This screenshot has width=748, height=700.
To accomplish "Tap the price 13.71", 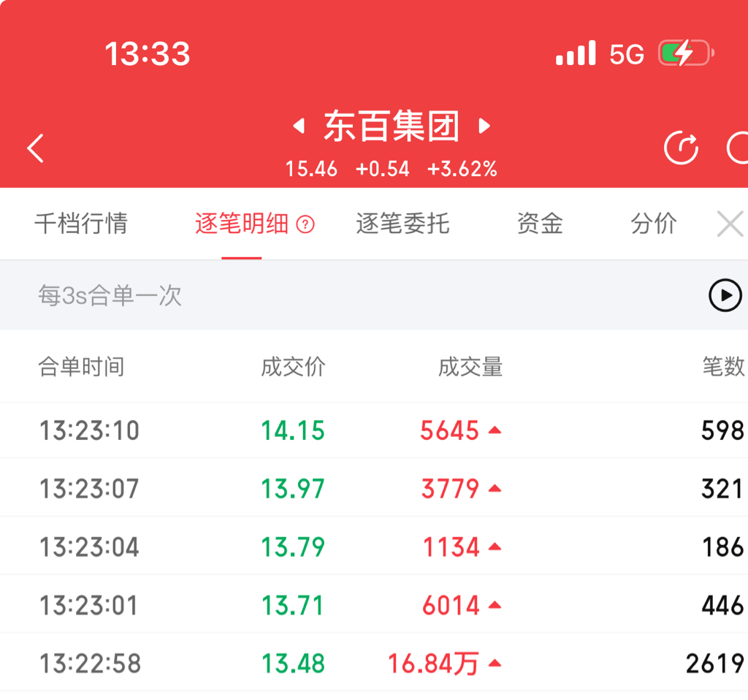I will pos(293,605).
